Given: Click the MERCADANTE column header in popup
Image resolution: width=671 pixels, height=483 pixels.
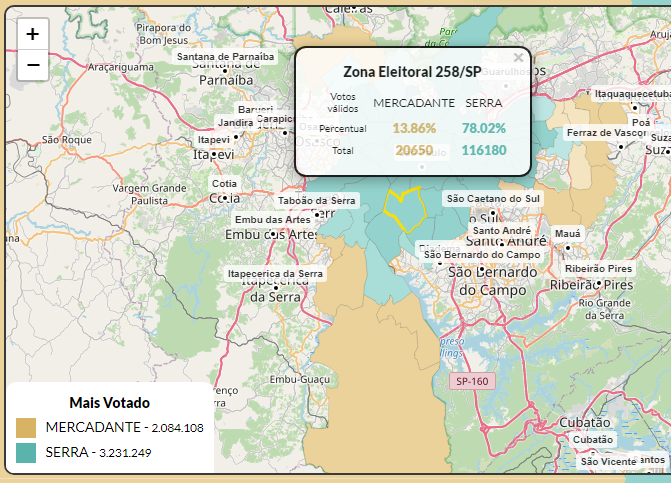Looking at the screenshot, I should [414, 103].
